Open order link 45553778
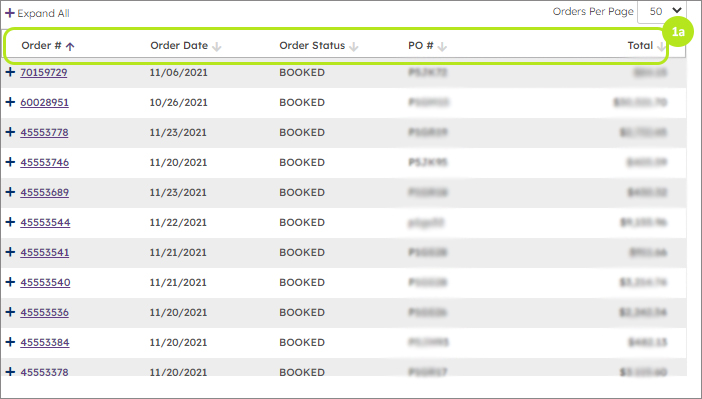 tap(44, 133)
